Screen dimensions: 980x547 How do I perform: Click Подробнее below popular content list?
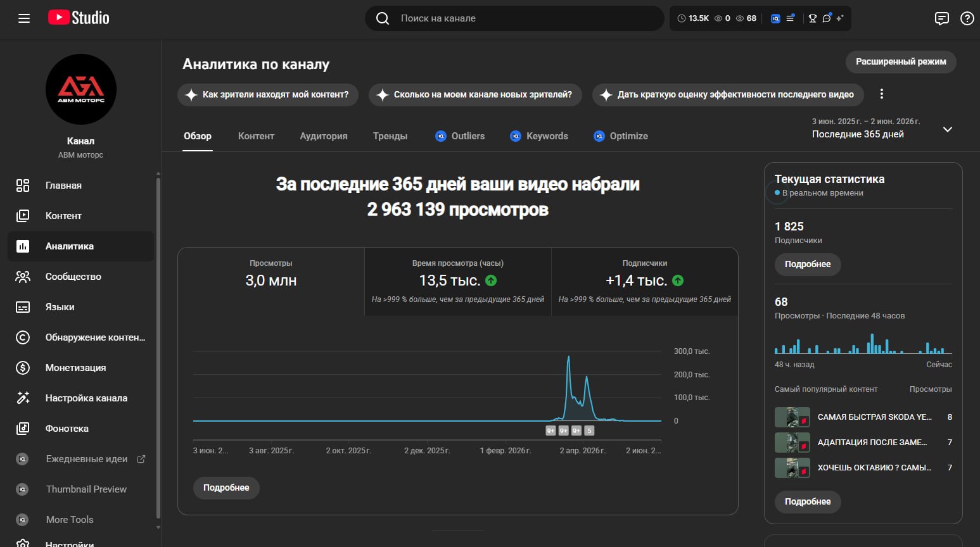click(808, 501)
